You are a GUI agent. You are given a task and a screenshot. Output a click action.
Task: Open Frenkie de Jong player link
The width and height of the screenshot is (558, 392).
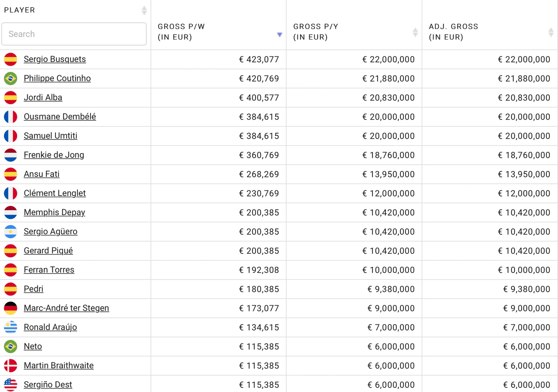(x=54, y=155)
